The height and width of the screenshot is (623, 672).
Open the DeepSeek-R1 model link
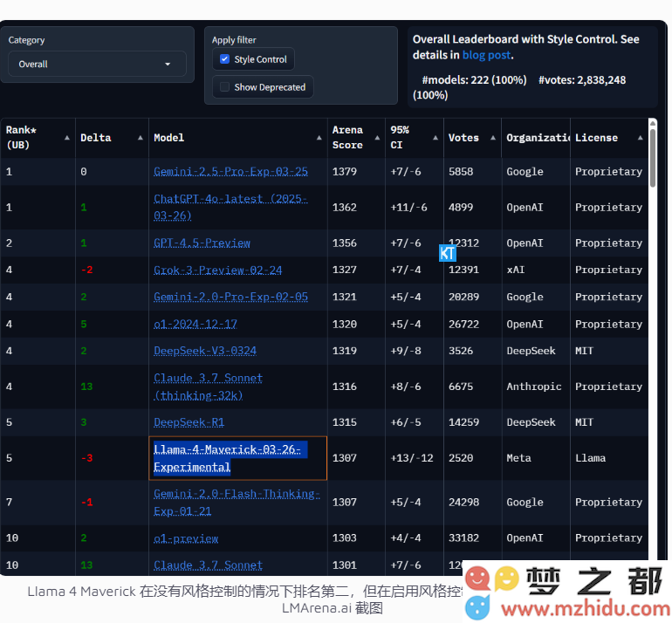[189, 422]
